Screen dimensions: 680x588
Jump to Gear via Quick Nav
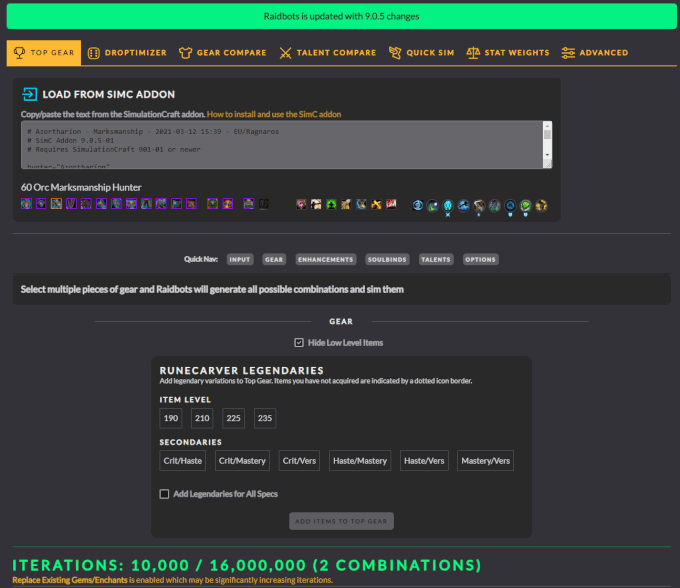pos(274,259)
